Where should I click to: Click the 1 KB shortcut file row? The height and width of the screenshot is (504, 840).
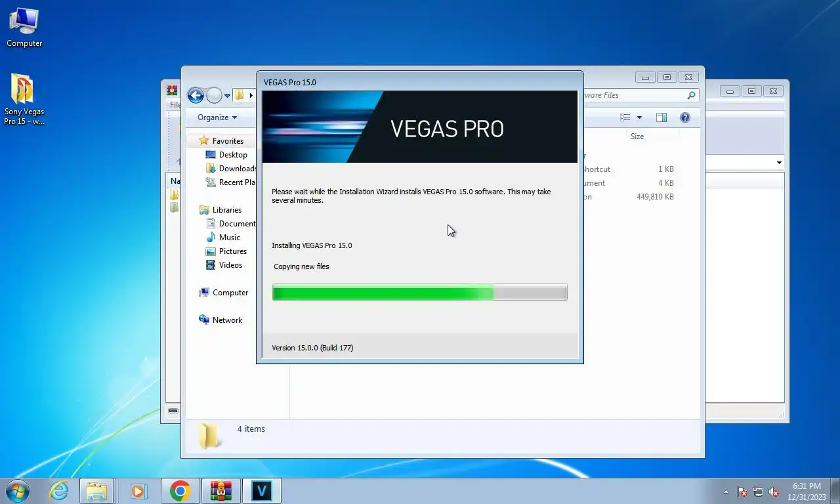[x=630, y=169]
